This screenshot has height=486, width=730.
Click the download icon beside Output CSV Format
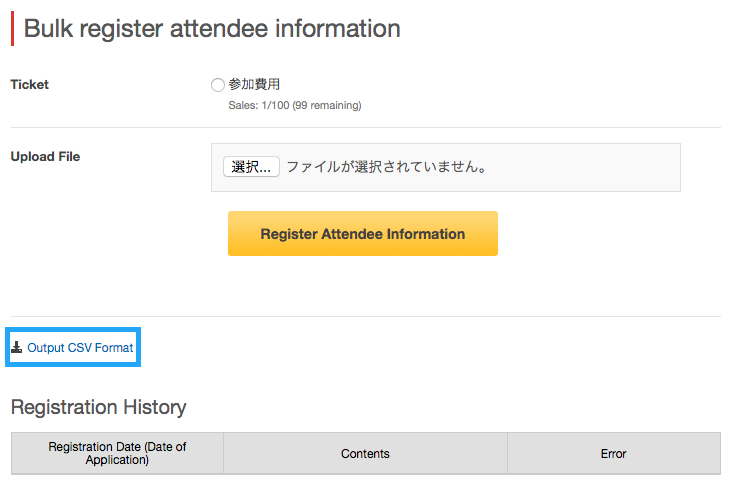17,347
